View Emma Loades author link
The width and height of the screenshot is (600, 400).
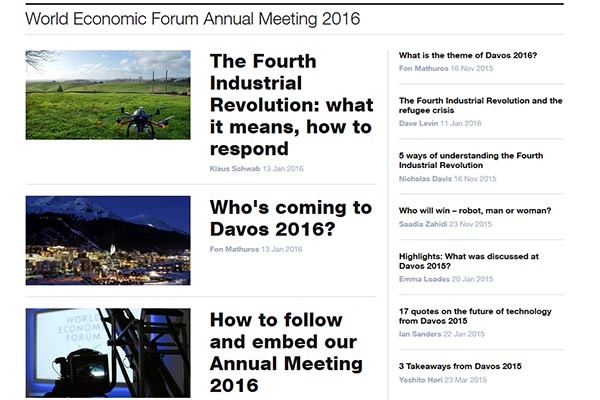(x=423, y=279)
